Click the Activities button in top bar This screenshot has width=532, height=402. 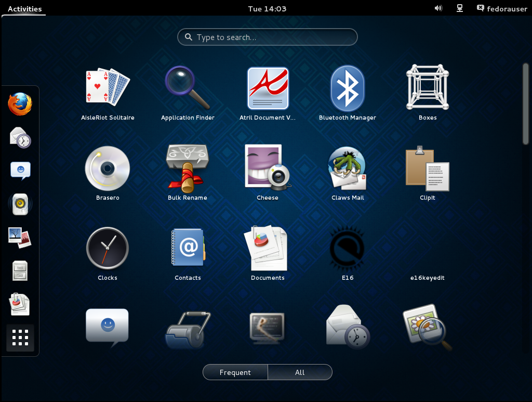tap(24, 8)
